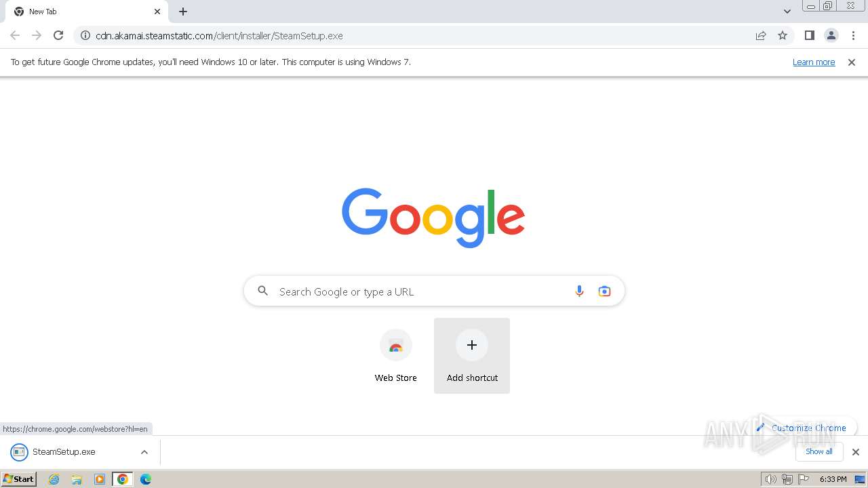The height and width of the screenshot is (488, 868).
Task: Go forward with the forward arrow
Action: [x=37, y=35]
